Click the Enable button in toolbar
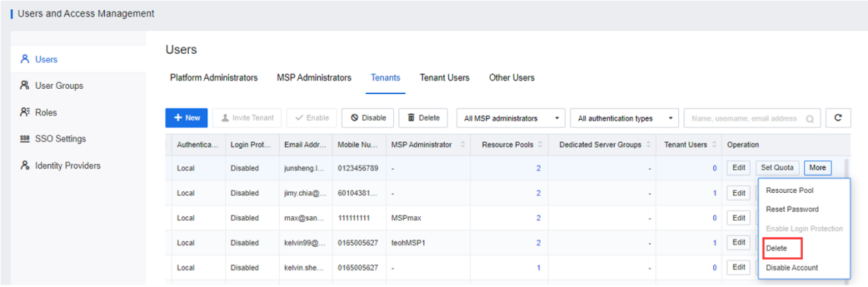 point(312,118)
